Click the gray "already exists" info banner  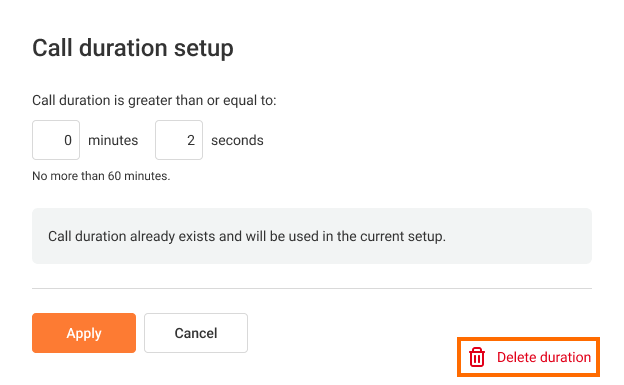pos(312,236)
